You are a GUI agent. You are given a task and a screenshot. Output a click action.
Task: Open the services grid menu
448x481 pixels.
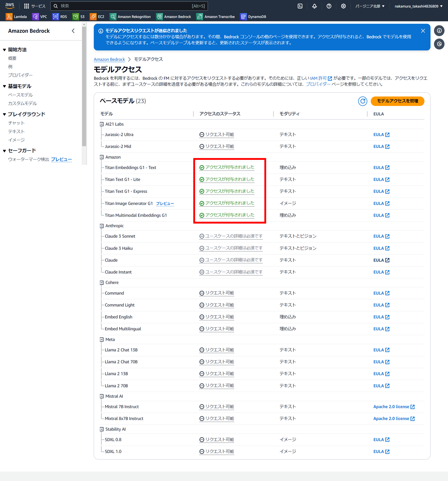(27, 6)
